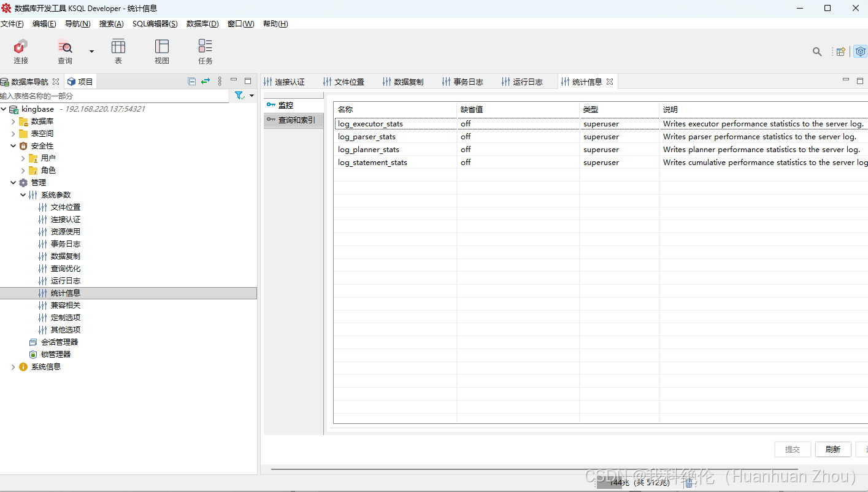The image size is (868, 492).
Task: Click the 任务 toolbar icon
Action: coord(205,52)
